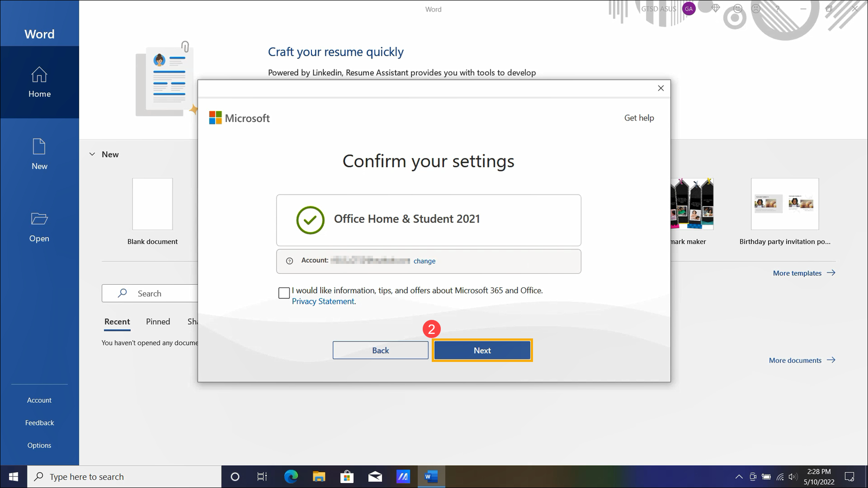The image size is (868, 488).
Task: Collapse the New section chevron
Action: [92, 154]
